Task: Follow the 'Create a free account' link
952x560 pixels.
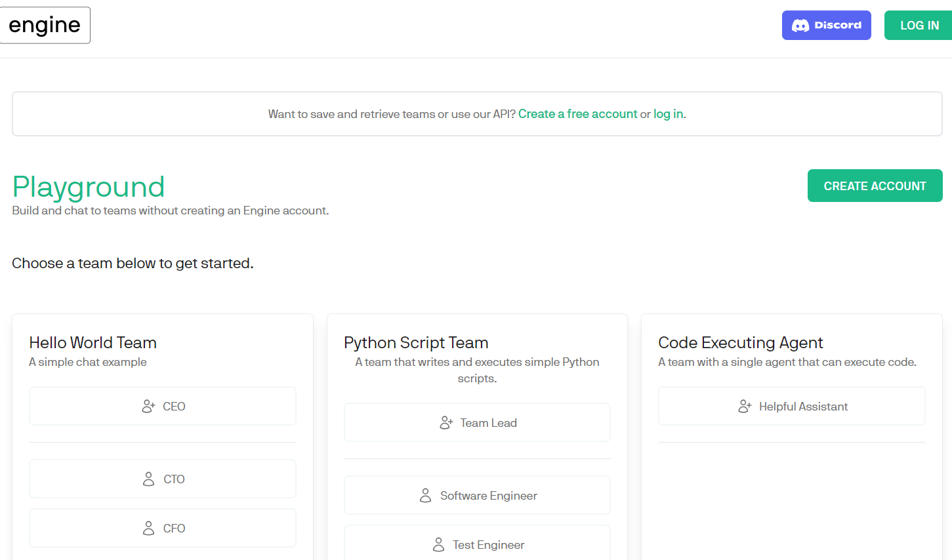Action: pos(577,114)
